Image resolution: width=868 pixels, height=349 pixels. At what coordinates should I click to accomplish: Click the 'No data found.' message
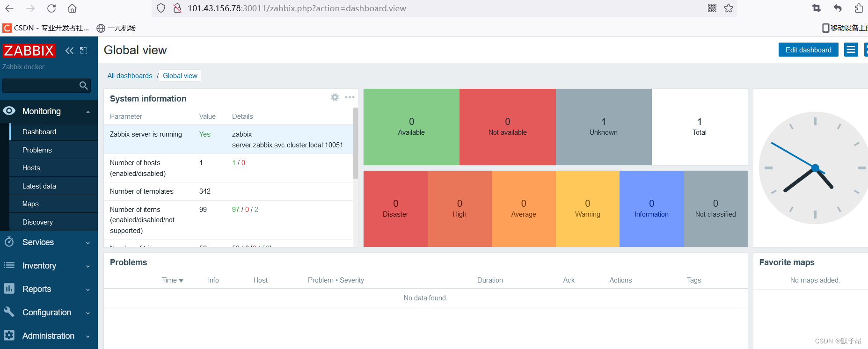tap(425, 298)
